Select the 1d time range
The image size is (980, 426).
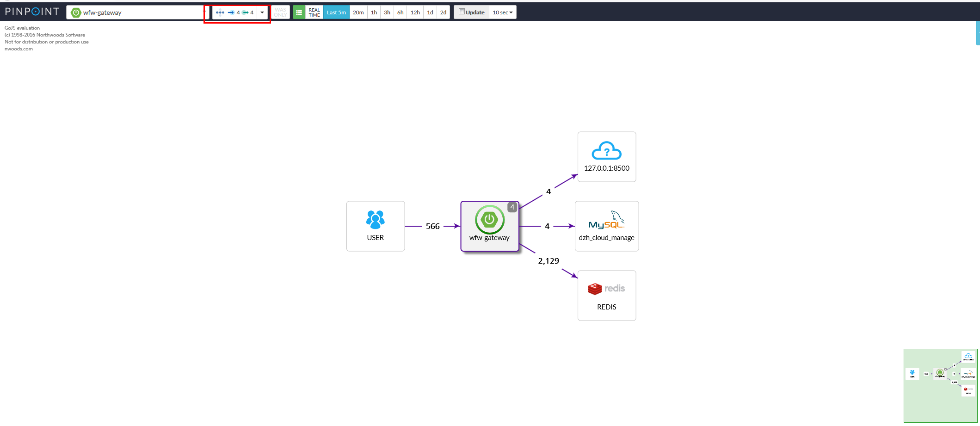coord(430,12)
